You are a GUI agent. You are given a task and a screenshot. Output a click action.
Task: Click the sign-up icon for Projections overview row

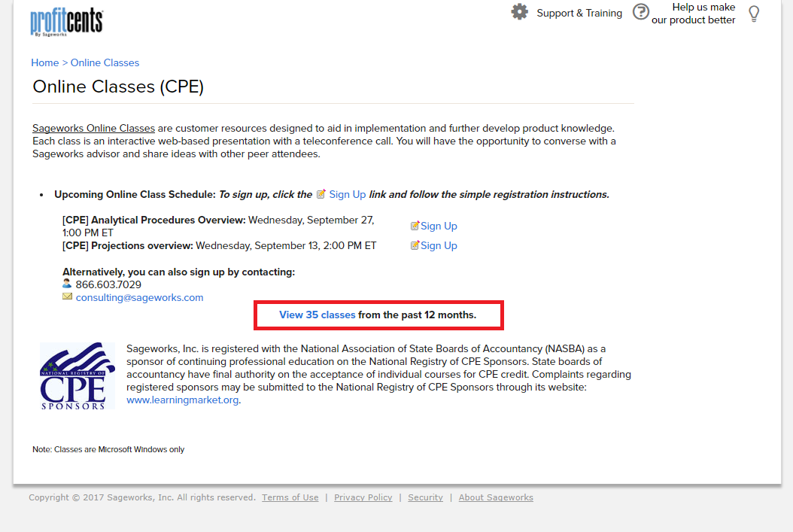pyautogui.click(x=415, y=245)
